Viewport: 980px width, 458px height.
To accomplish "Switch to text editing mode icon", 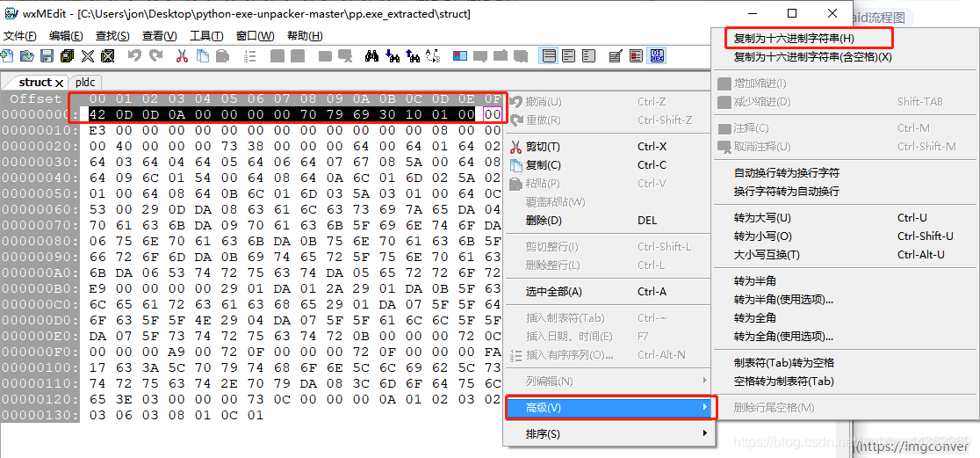I will [616, 55].
